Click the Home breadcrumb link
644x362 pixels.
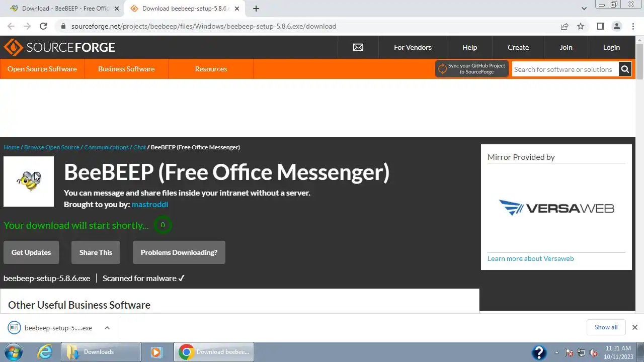(12, 147)
